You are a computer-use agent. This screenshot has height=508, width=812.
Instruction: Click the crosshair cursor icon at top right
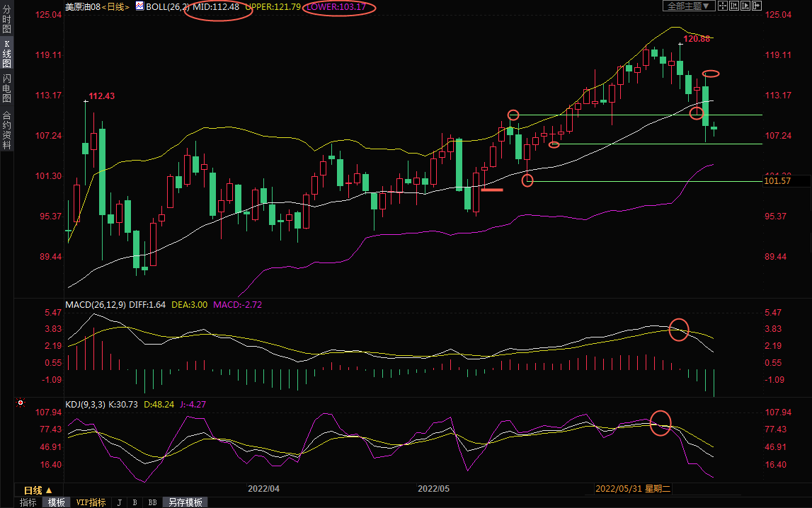[723, 6]
